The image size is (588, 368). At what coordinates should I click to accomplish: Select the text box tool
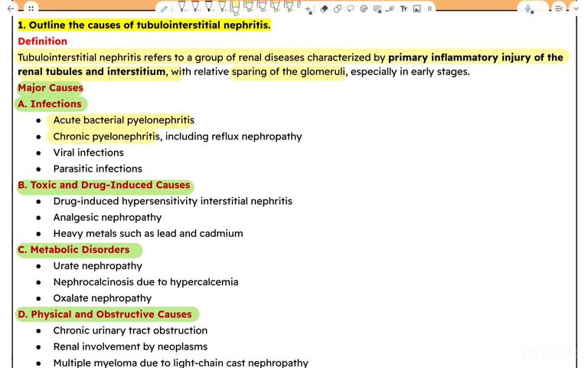(403, 9)
